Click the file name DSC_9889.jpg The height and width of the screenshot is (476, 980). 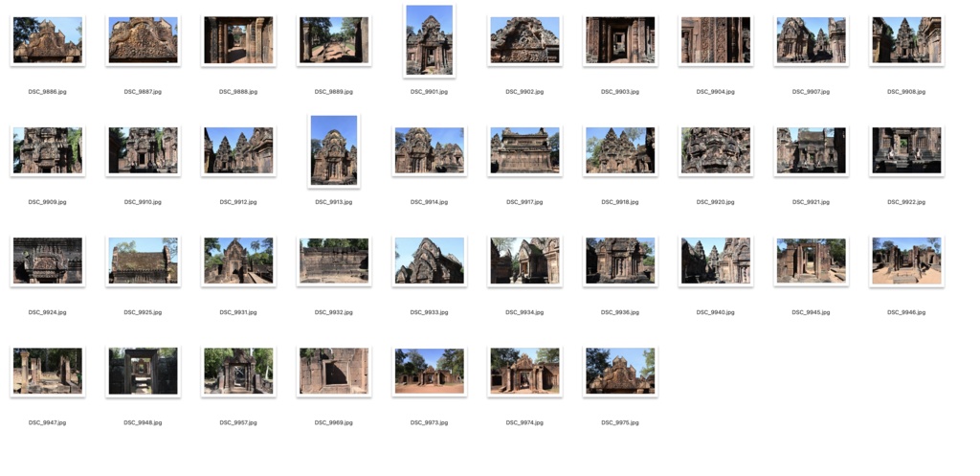point(334,92)
